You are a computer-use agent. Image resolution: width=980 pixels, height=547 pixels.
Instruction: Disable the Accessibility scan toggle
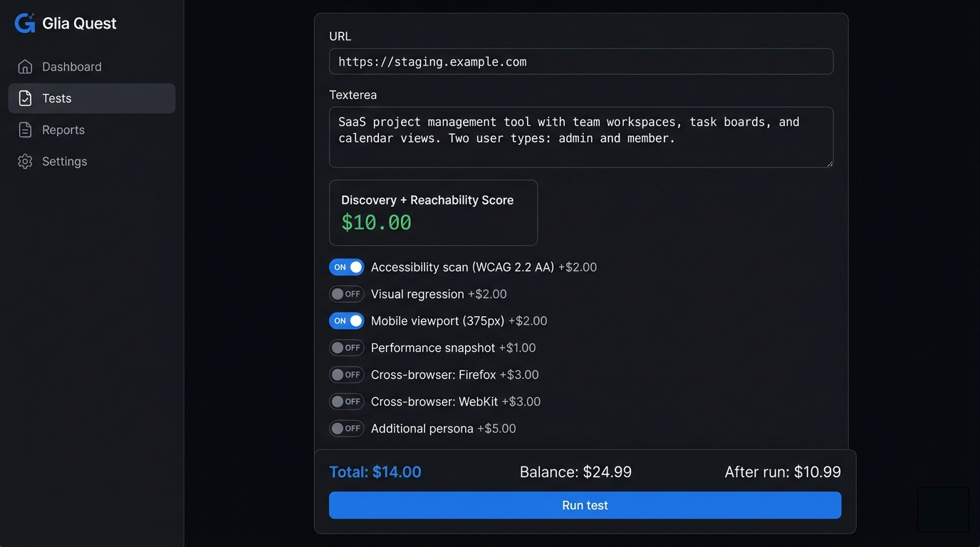347,267
